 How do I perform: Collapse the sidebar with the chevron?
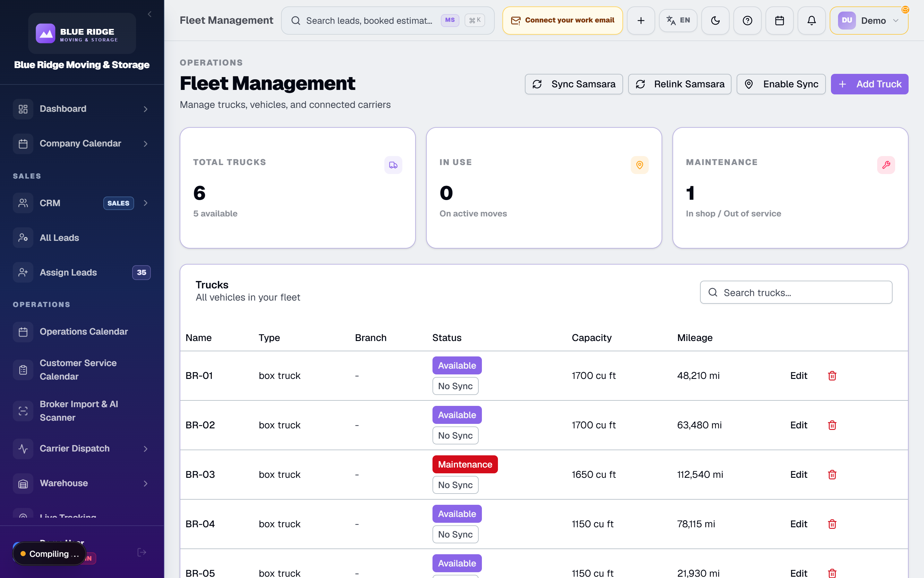(x=150, y=14)
